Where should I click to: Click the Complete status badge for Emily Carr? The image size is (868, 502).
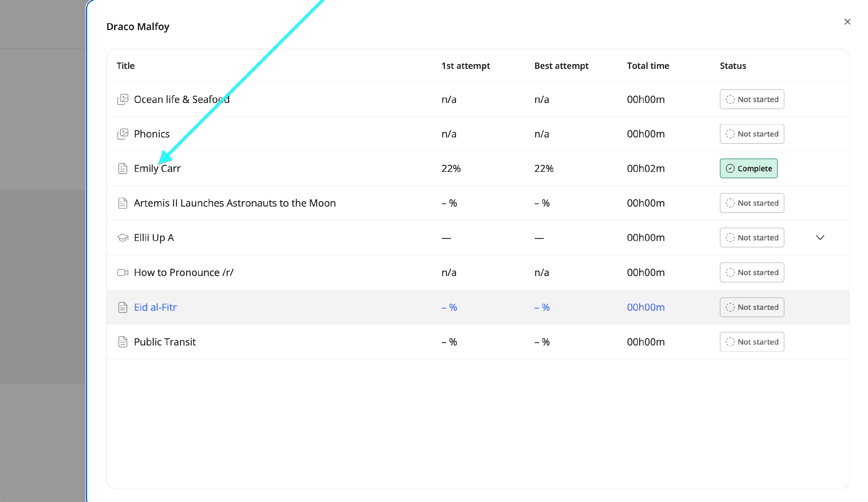pos(748,168)
